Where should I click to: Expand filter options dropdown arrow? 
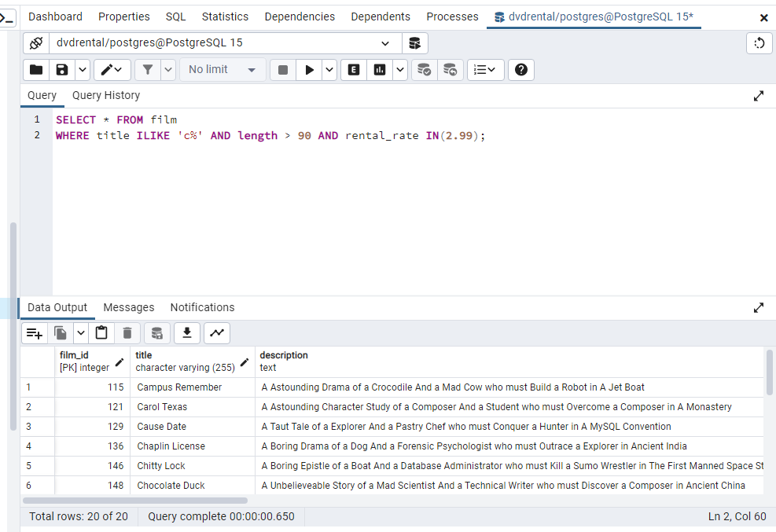coord(168,70)
